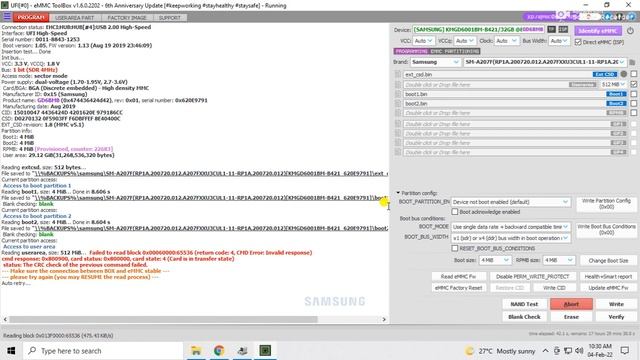Click Identify eMMC button
Viewport: 640px width, 360px height.
598,31
